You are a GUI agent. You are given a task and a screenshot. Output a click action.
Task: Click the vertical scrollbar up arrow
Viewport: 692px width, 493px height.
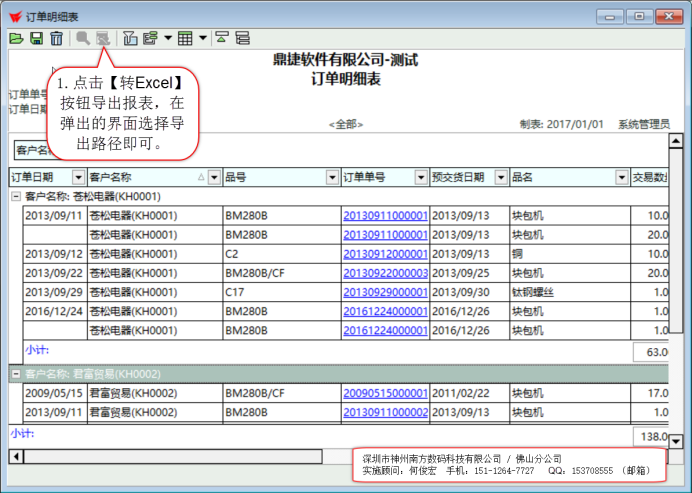tap(676, 141)
